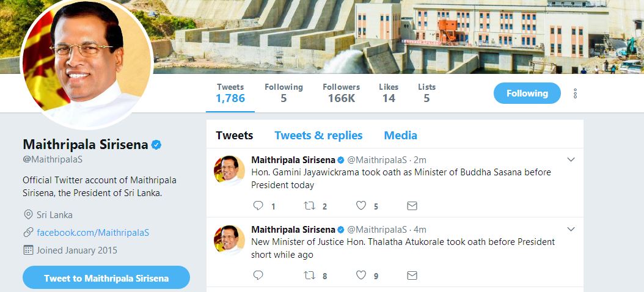The height and width of the screenshot is (292, 644).
Task: Send Gamini Jayawickrama tweet via direct message
Action: (x=412, y=206)
